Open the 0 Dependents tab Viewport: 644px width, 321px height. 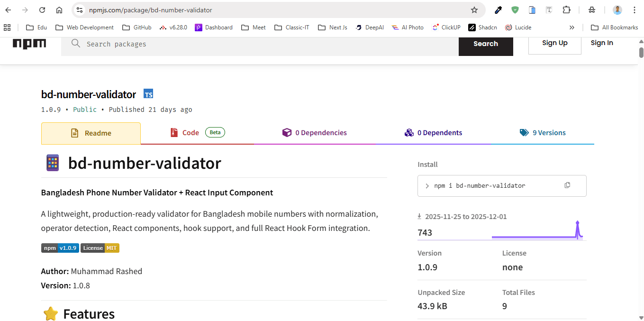tap(433, 133)
